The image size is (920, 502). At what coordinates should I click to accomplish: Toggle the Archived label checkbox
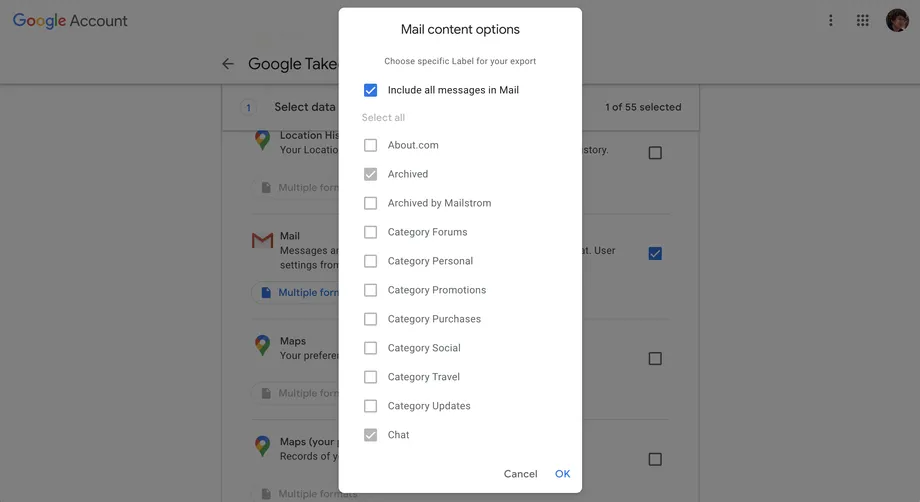click(370, 174)
